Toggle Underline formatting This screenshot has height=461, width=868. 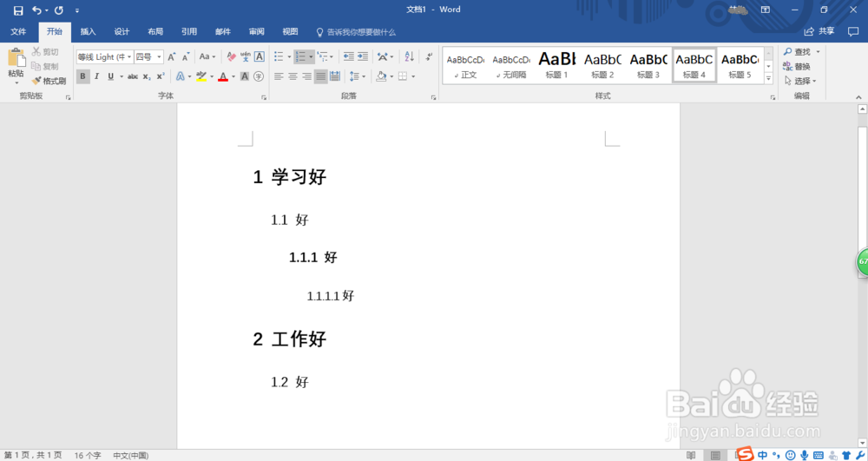(x=111, y=76)
